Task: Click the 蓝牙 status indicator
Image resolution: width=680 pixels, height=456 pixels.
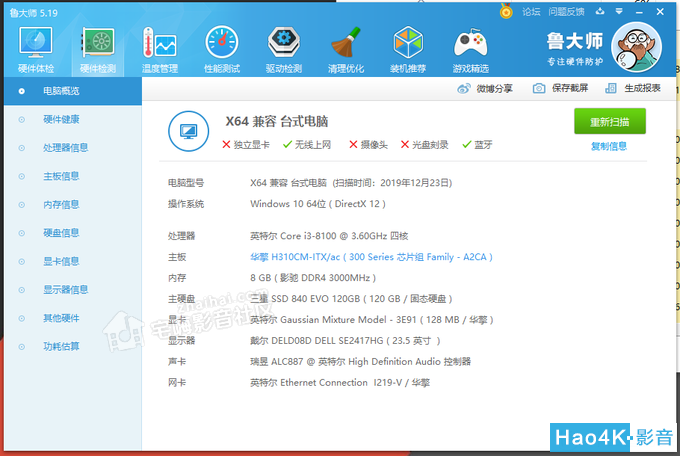Action: (477, 145)
